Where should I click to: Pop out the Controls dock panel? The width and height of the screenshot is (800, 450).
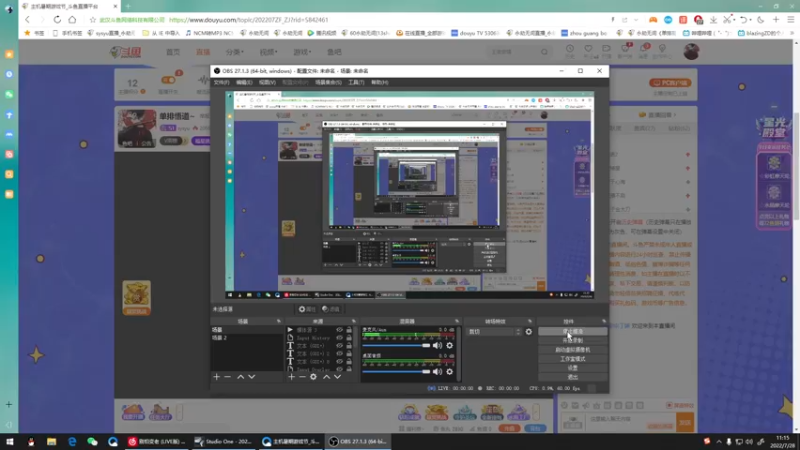coord(604,321)
